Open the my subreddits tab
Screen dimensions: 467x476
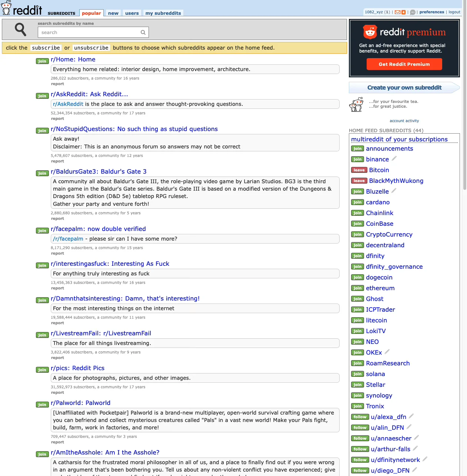[163, 13]
